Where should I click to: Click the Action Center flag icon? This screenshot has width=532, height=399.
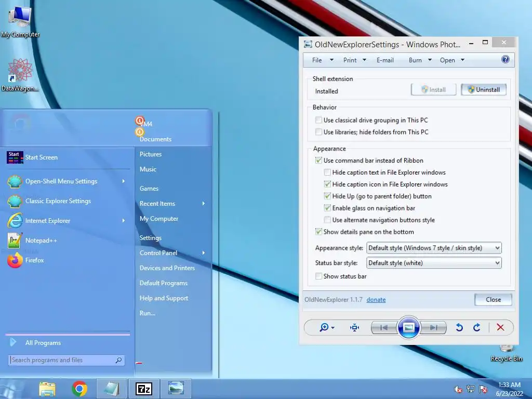pyautogui.click(x=484, y=389)
